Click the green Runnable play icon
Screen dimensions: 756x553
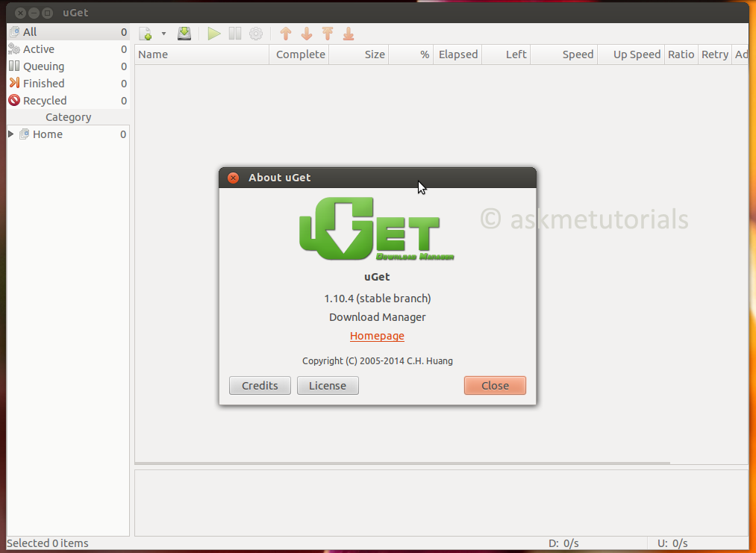click(214, 34)
